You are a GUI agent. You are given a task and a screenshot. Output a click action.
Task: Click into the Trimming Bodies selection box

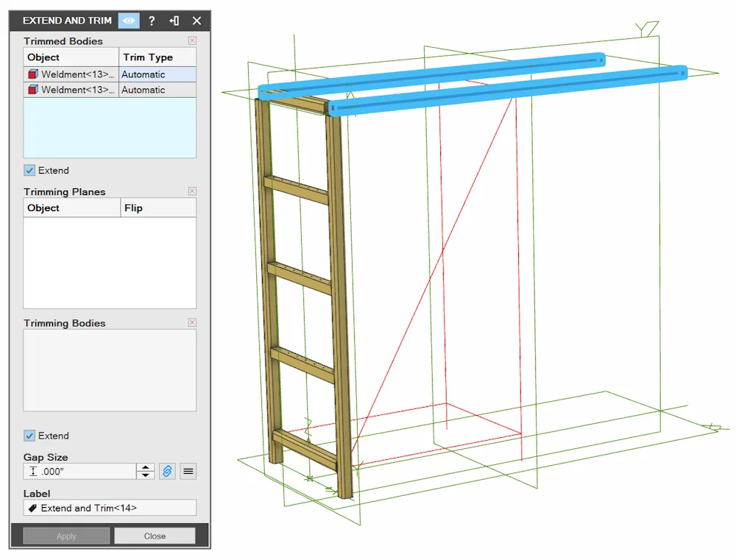(x=110, y=370)
